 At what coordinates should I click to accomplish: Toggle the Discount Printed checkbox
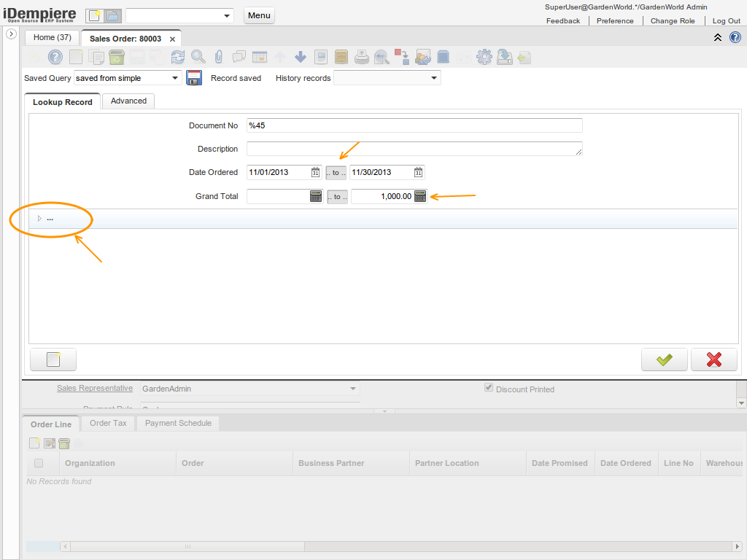[x=489, y=389]
